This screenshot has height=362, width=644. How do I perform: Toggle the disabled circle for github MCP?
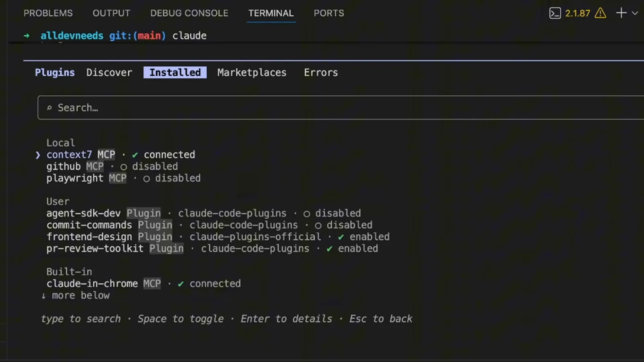124,167
